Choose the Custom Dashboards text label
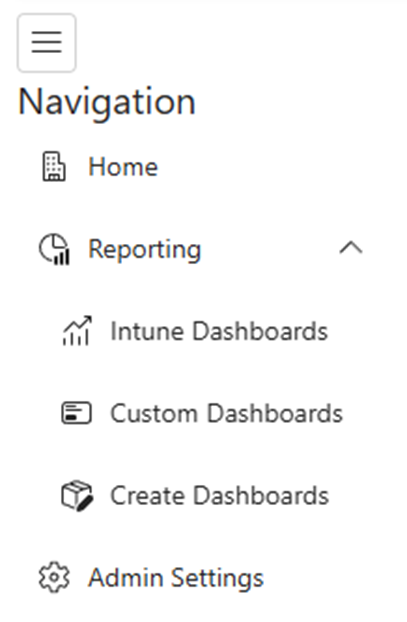 tap(227, 413)
